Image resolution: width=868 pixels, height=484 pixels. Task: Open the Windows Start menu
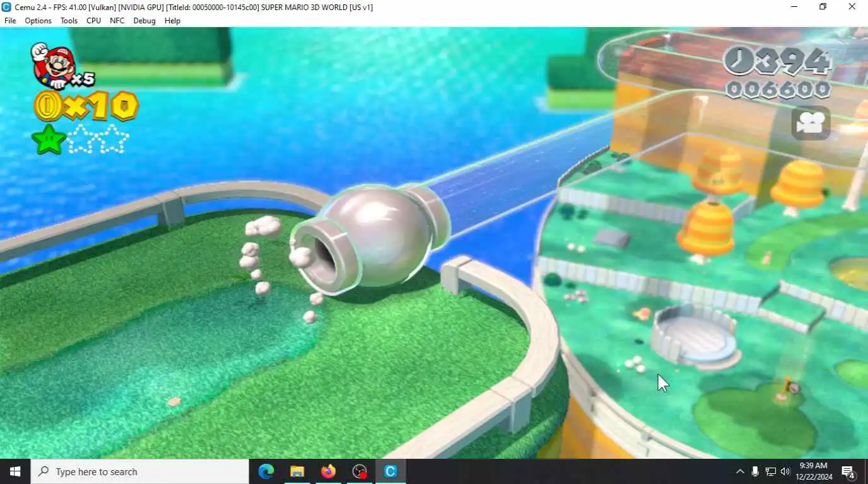pyautogui.click(x=15, y=471)
